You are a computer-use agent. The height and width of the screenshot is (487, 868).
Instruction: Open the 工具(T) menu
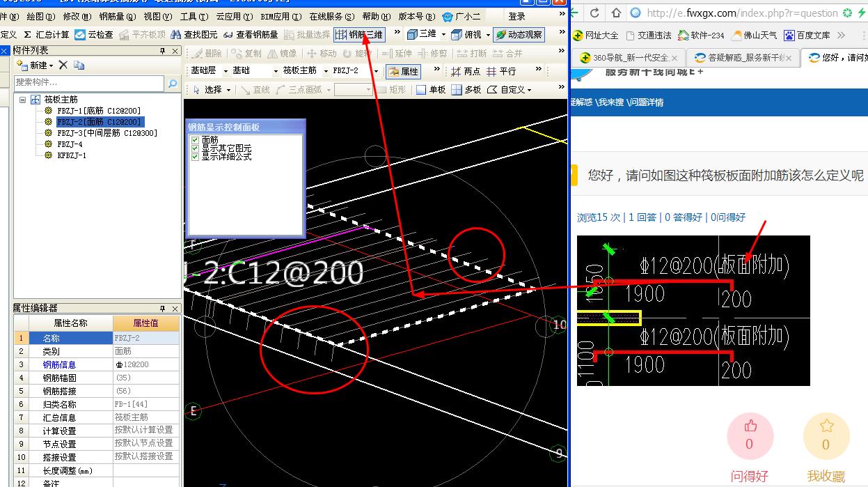click(x=194, y=16)
